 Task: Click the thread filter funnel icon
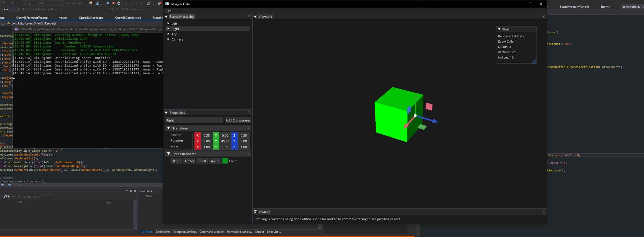112,9
